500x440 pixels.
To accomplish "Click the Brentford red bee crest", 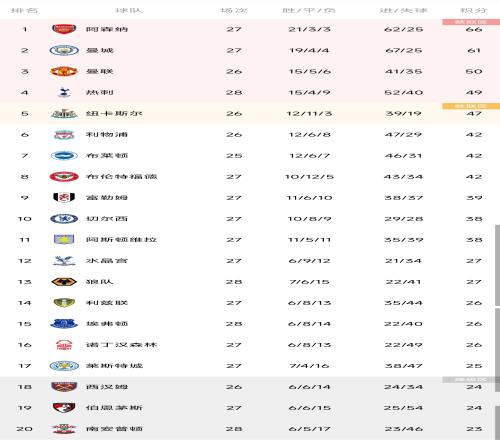I will pos(64,177).
